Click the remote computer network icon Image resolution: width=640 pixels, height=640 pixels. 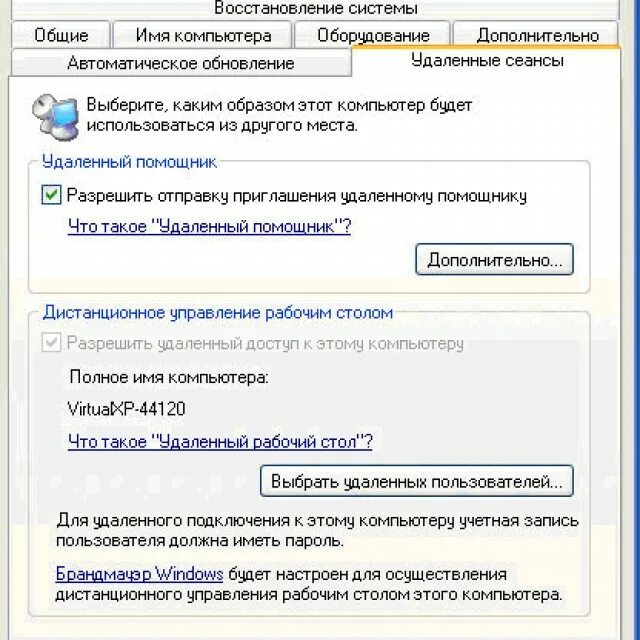click(x=56, y=117)
